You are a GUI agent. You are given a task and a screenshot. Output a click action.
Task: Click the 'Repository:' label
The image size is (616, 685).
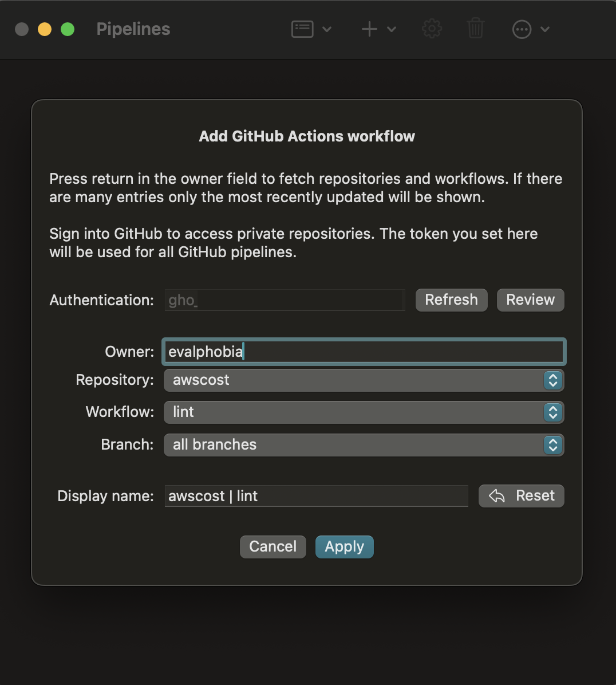pos(115,380)
